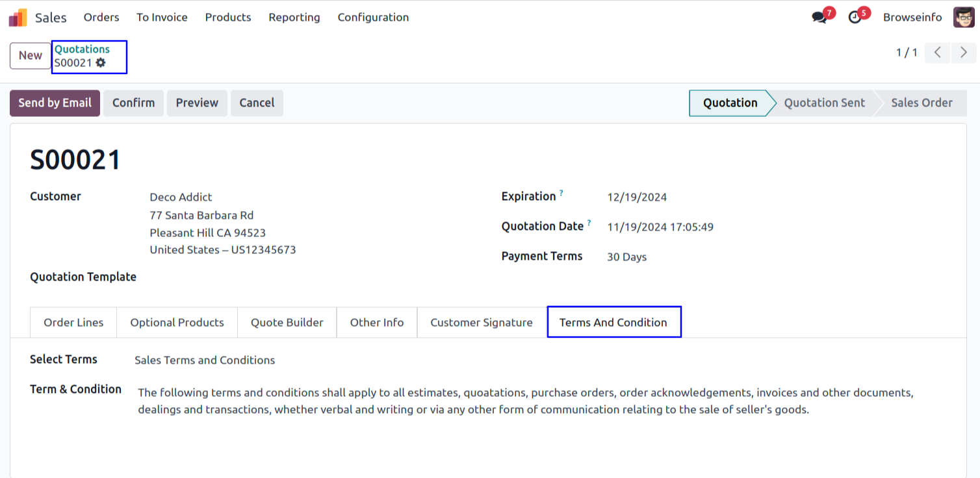The image size is (980, 478).
Task: Follow the Quotations breadcrumb link
Action: (82, 49)
